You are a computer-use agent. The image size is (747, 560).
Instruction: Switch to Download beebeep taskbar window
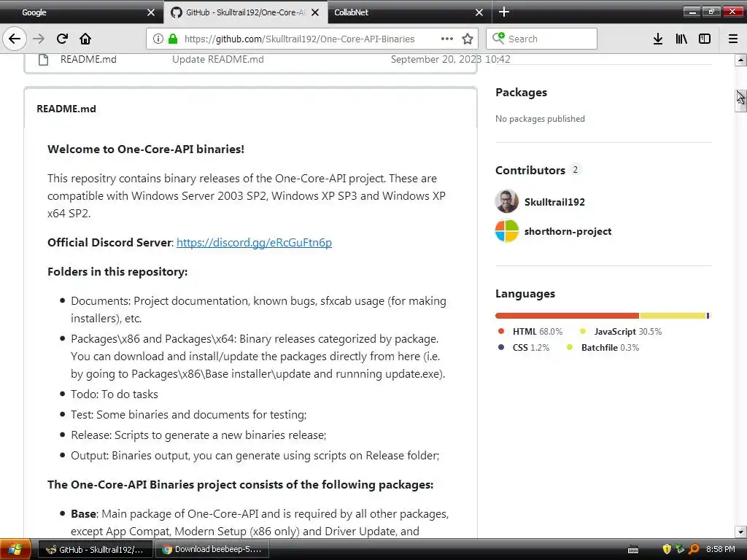[212, 549]
